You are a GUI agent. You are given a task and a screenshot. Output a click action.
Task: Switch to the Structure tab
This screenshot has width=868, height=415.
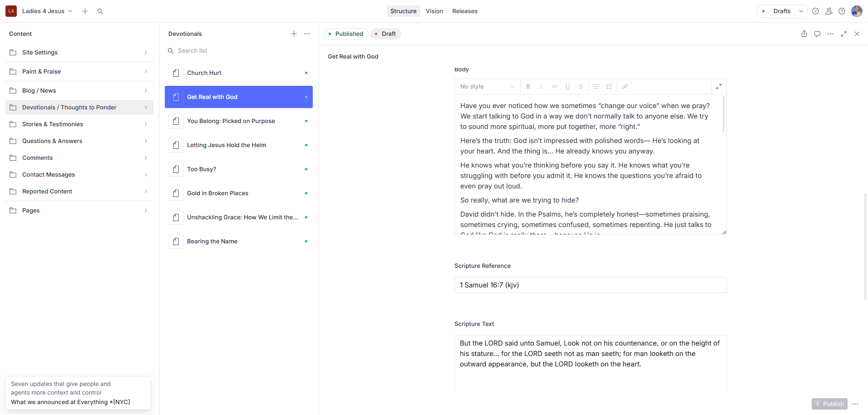coord(403,11)
